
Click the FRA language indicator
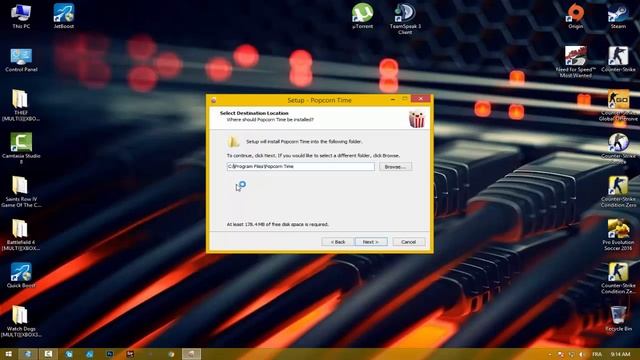tap(597, 354)
